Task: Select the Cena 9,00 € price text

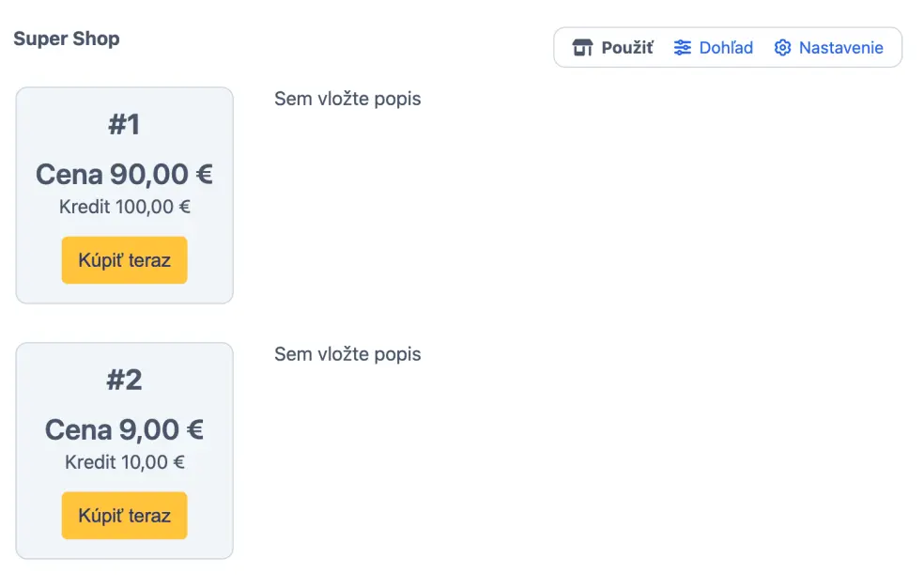Action: [124, 430]
